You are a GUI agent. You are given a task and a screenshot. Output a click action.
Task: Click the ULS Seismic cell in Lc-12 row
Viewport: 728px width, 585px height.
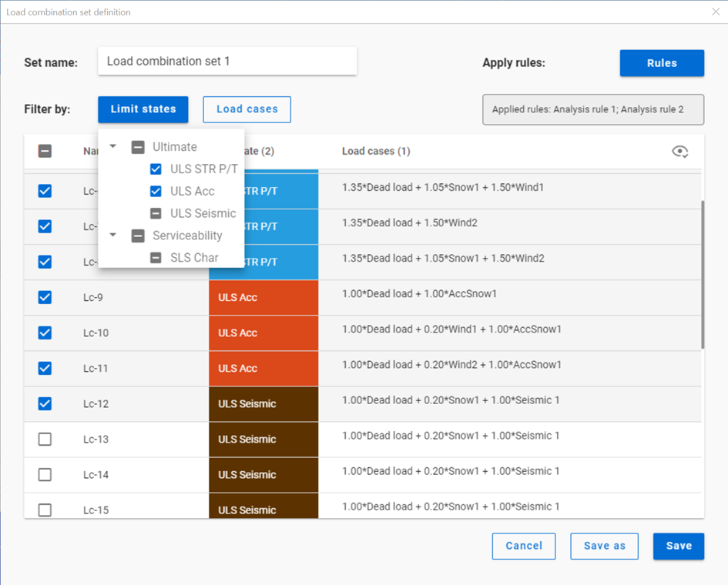pos(263,403)
